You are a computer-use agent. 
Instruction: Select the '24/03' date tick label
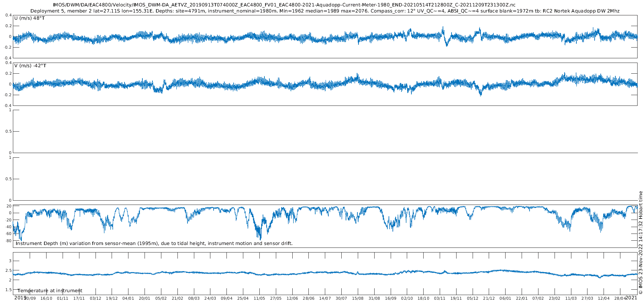[210, 298]
